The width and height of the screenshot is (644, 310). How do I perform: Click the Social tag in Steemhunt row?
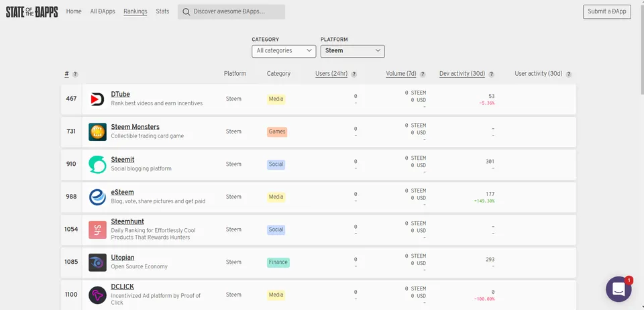276,229
